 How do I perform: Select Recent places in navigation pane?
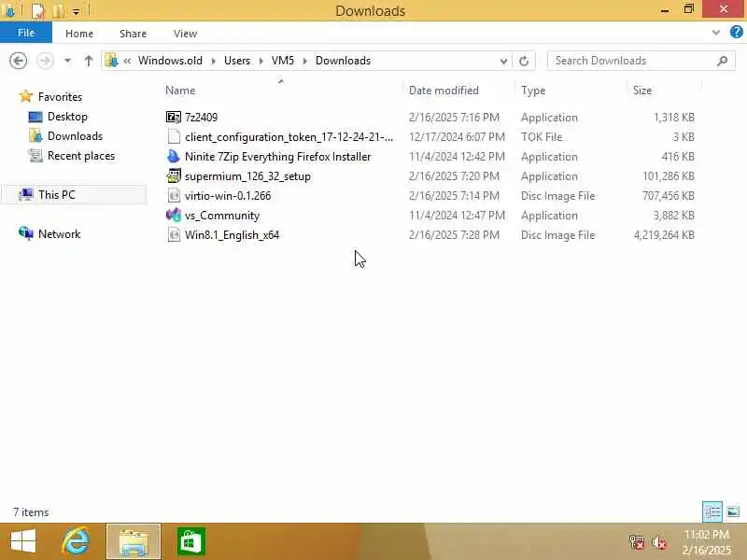click(81, 156)
